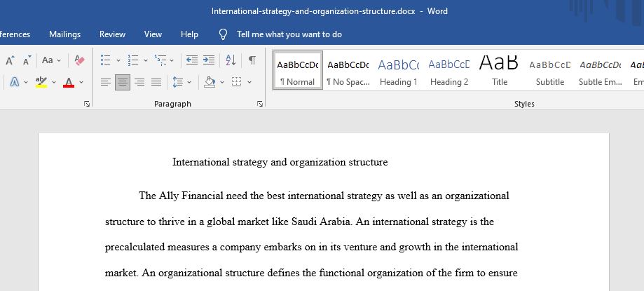Viewport: 644px width, 291px height.
Task: Open the numbering library dropdown arrow
Action: click(145, 60)
